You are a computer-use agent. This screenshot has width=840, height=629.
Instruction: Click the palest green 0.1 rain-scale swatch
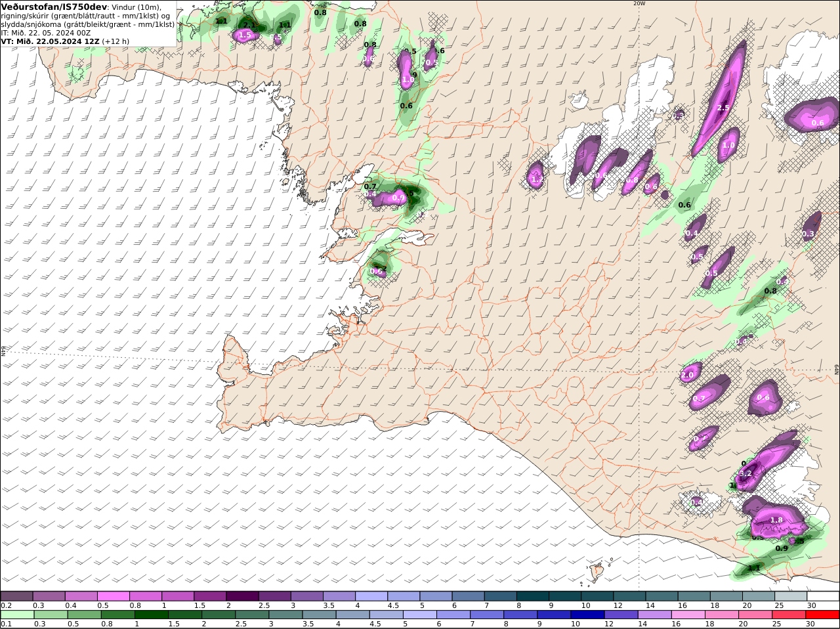coord(17,615)
